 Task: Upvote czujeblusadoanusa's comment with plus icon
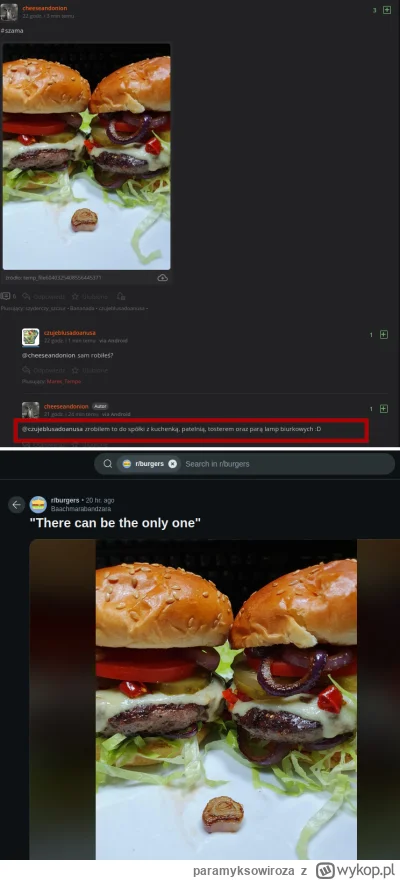[384, 334]
